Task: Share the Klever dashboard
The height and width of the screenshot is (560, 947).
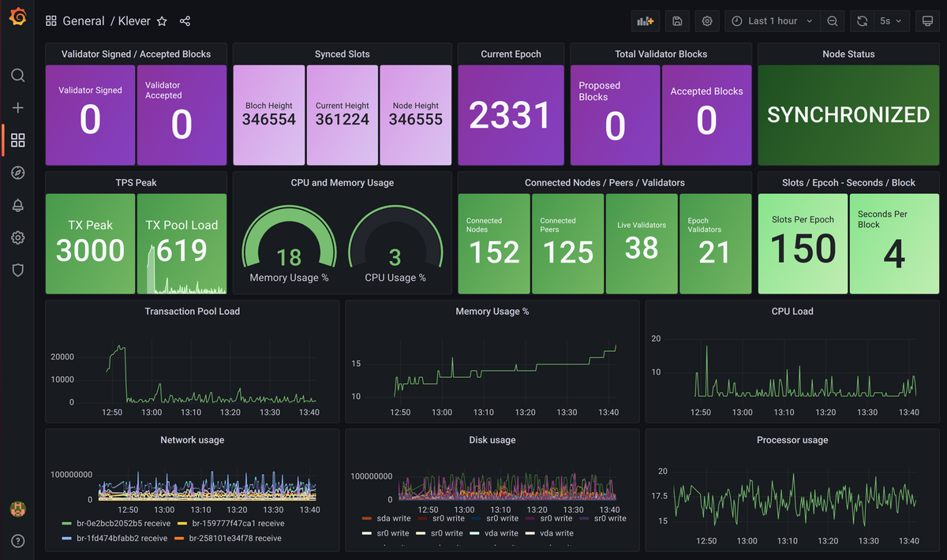Action: (x=185, y=21)
